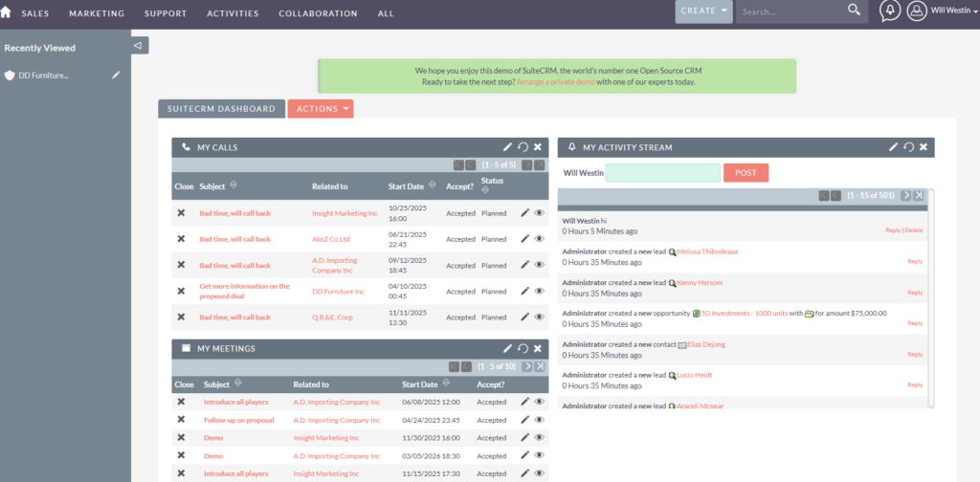980x482 pixels.
Task: Open the Melissa Thibodeaux lead
Action: coord(707,252)
